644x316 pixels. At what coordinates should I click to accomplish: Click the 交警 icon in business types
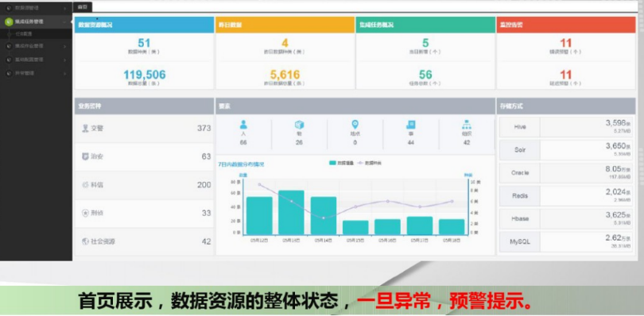pos(85,129)
